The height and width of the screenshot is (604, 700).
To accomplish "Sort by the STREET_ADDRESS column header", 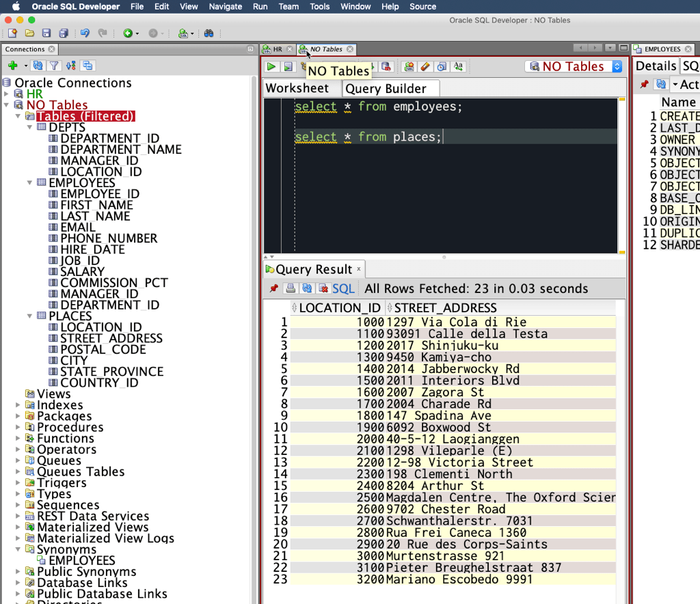I will [445, 308].
